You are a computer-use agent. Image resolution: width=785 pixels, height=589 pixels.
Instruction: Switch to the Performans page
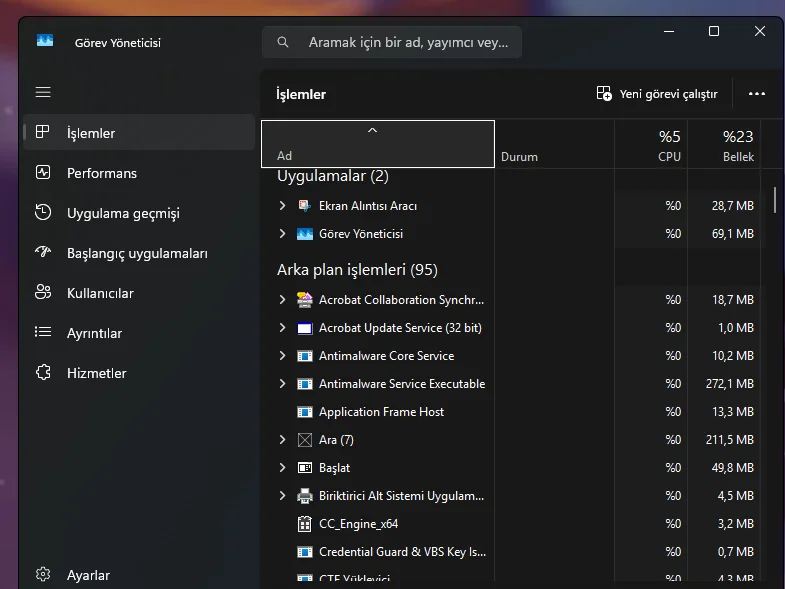(139, 173)
